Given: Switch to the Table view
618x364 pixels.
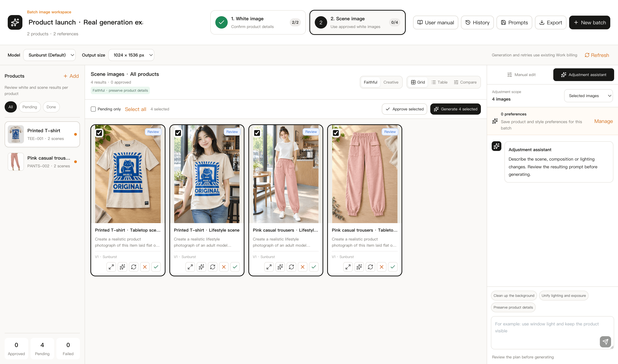Looking at the screenshot, I should click(439, 82).
